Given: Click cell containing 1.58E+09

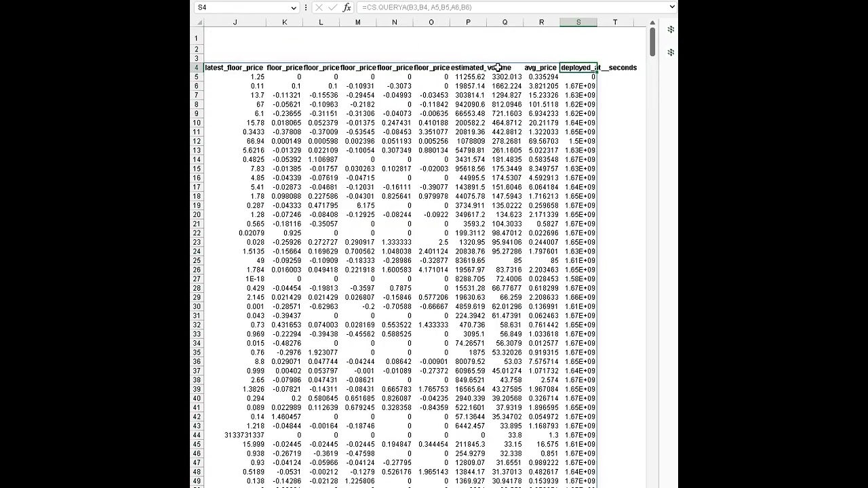Looking at the screenshot, I should coord(578,279).
